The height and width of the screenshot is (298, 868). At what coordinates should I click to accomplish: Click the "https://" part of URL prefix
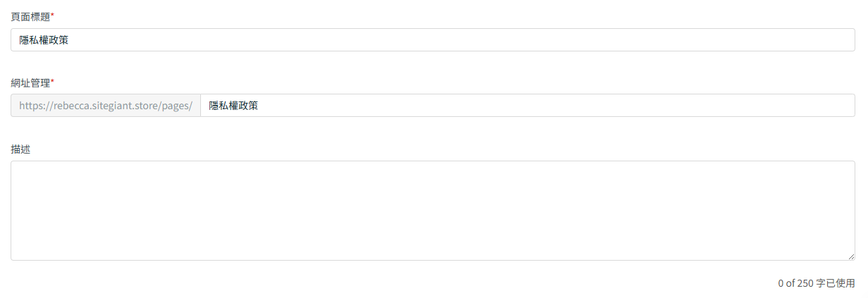pos(35,106)
